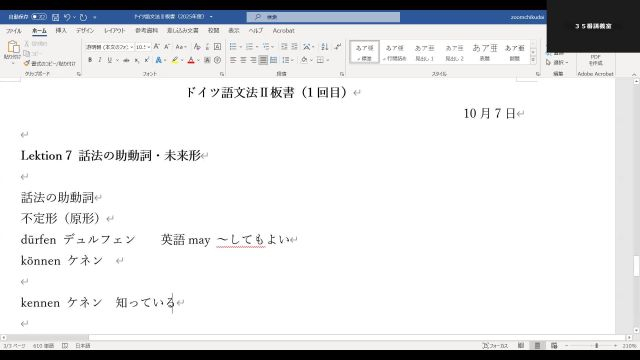Screen dimensions: 640x360
Task: Open the 参考資料 (References) tab
Action: [147, 31]
